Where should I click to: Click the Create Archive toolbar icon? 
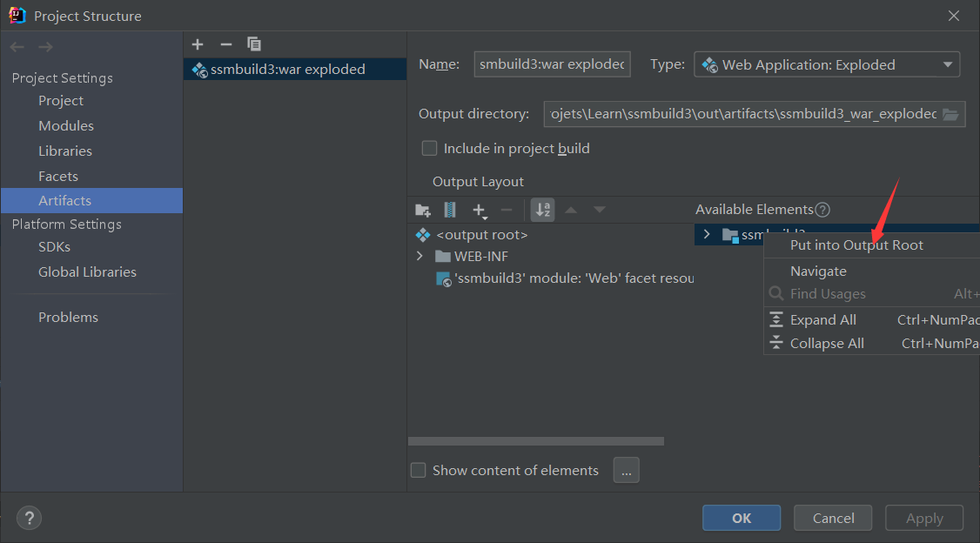pos(450,210)
